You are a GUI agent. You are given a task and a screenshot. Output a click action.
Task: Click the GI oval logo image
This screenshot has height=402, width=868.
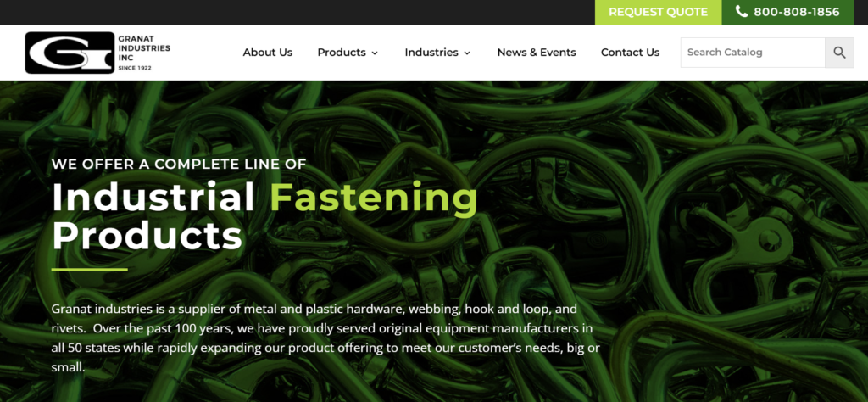click(70, 53)
